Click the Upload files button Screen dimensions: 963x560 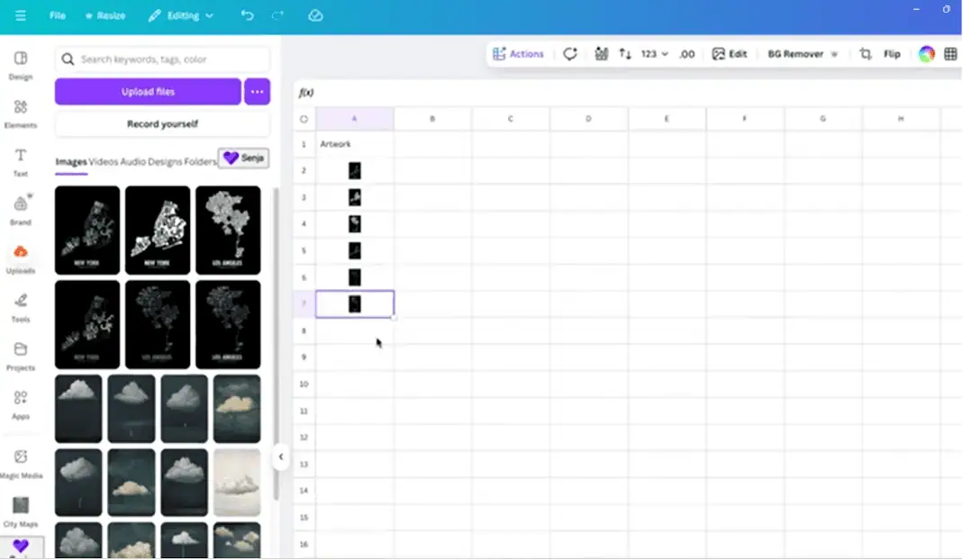click(x=148, y=92)
